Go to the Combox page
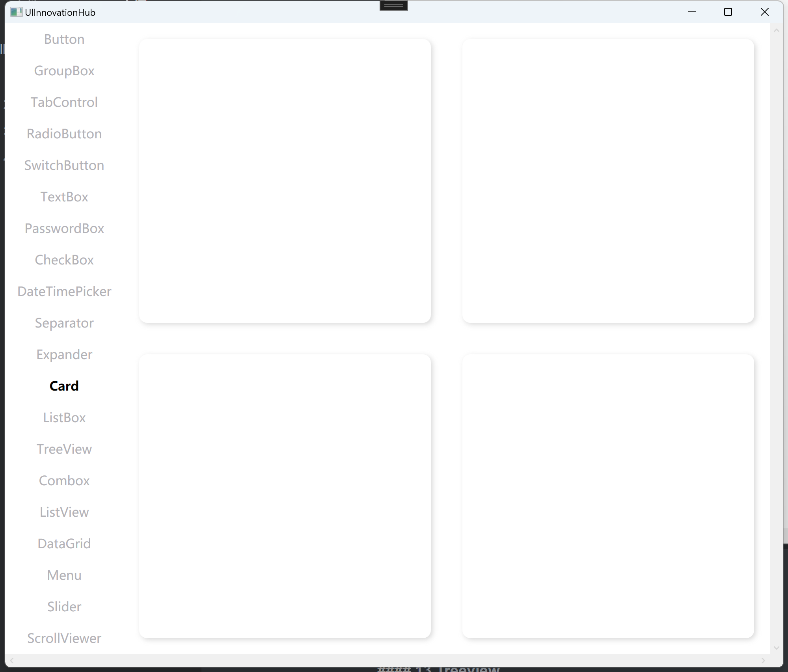788x672 pixels. (x=64, y=481)
